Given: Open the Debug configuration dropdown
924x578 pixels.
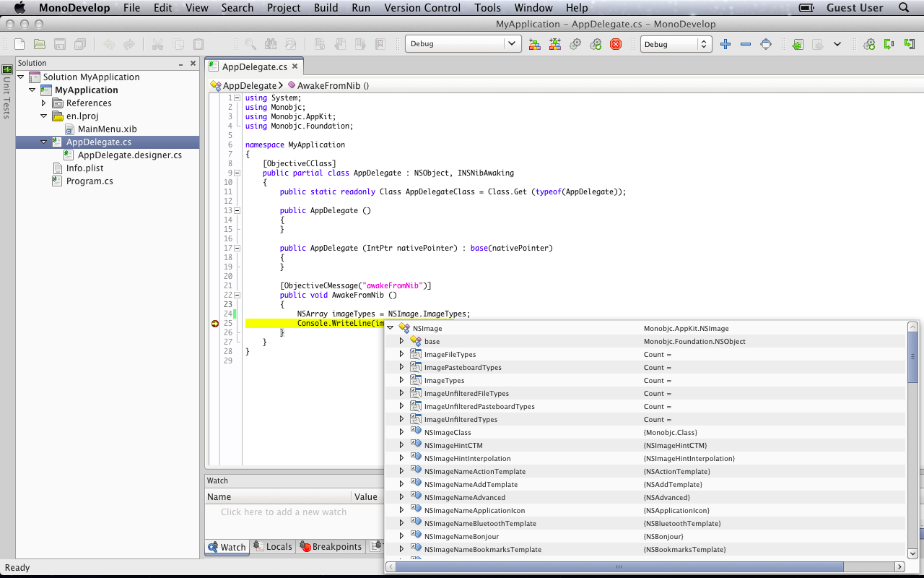Looking at the screenshot, I should tap(463, 44).
